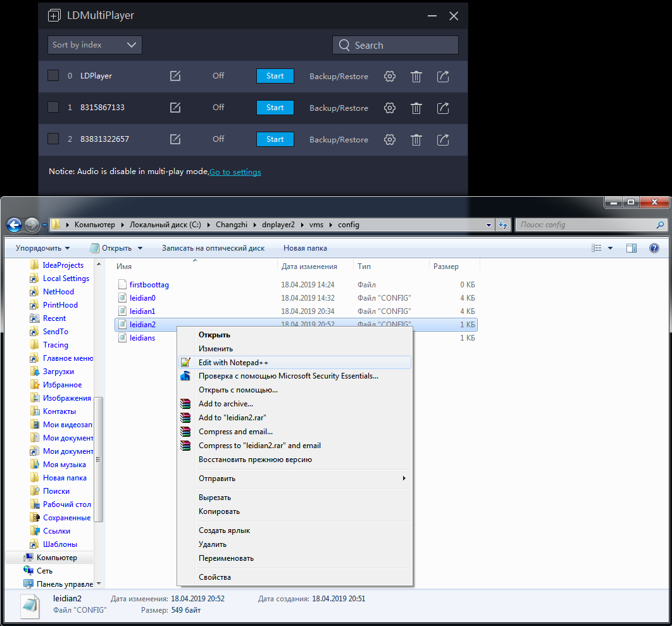Open the Загрузки folder in navigation pane
The height and width of the screenshot is (626, 672).
58,372
